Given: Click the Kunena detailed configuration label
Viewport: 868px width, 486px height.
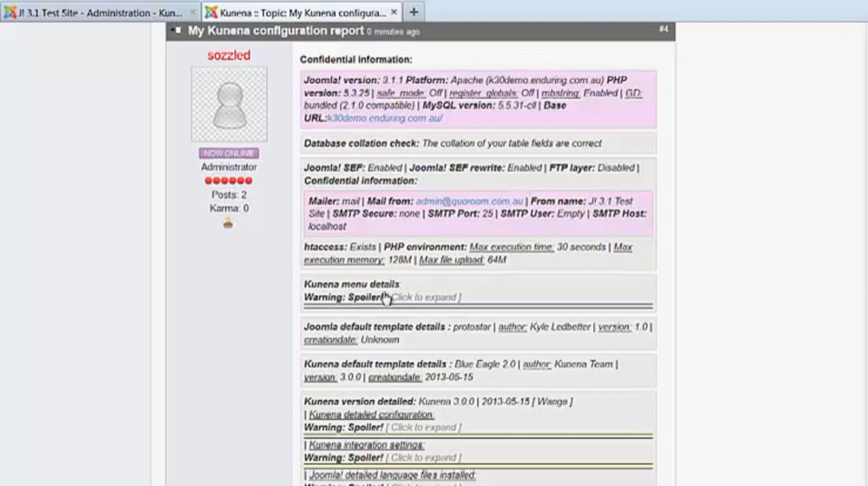Looking at the screenshot, I should point(371,415).
